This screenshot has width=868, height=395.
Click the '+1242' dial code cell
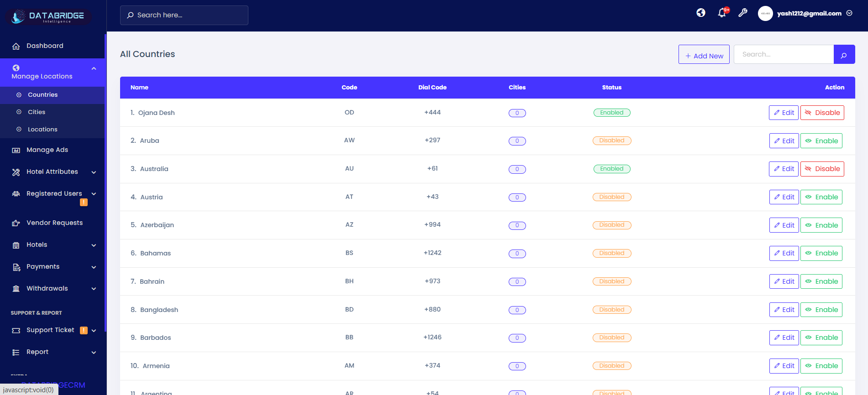pyautogui.click(x=432, y=253)
